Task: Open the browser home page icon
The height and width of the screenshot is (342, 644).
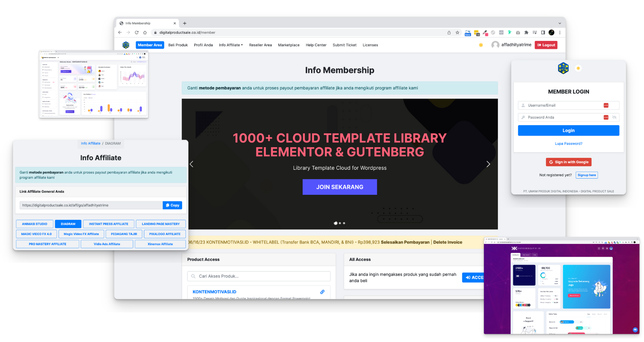Action: tap(145, 32)
